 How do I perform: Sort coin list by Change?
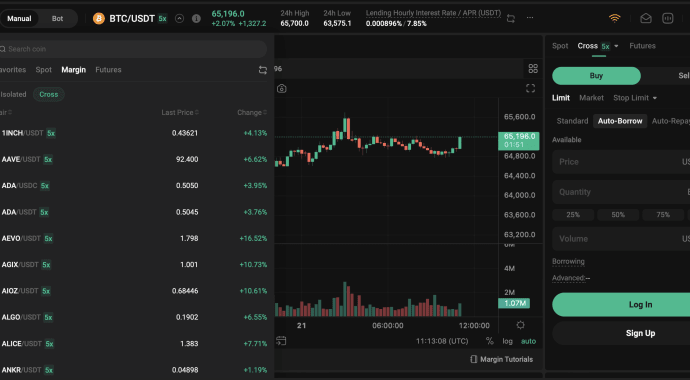252,113
